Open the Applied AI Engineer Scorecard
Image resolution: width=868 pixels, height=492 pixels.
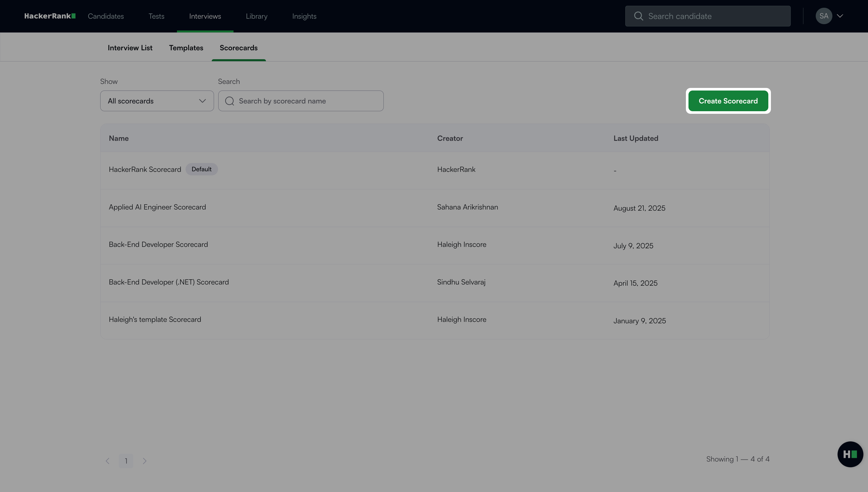(x=157, y=207)
